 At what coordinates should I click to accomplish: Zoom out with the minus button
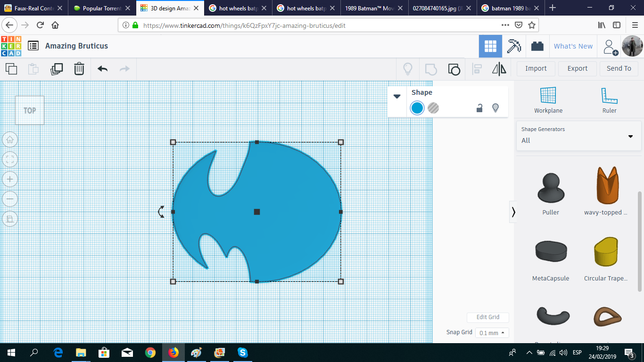pos(10,199)
